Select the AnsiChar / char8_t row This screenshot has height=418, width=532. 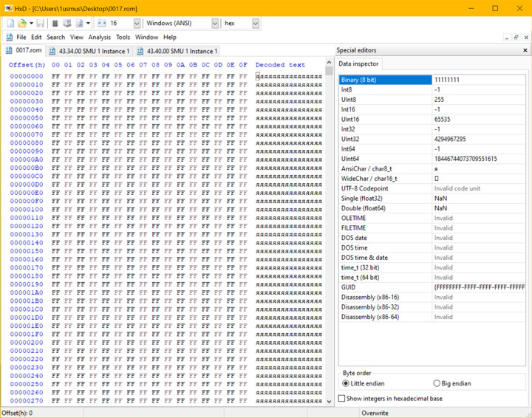click(432, 168)
